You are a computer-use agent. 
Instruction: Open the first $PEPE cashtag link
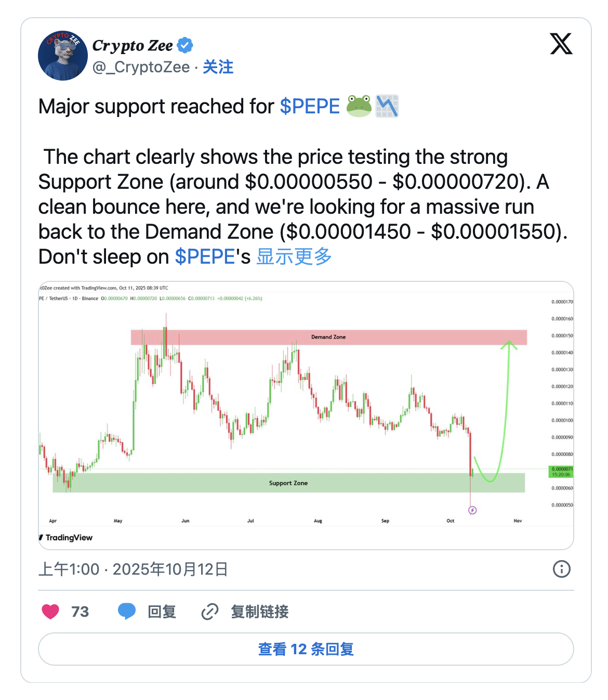pyautogui.click(x=310, y=107)
